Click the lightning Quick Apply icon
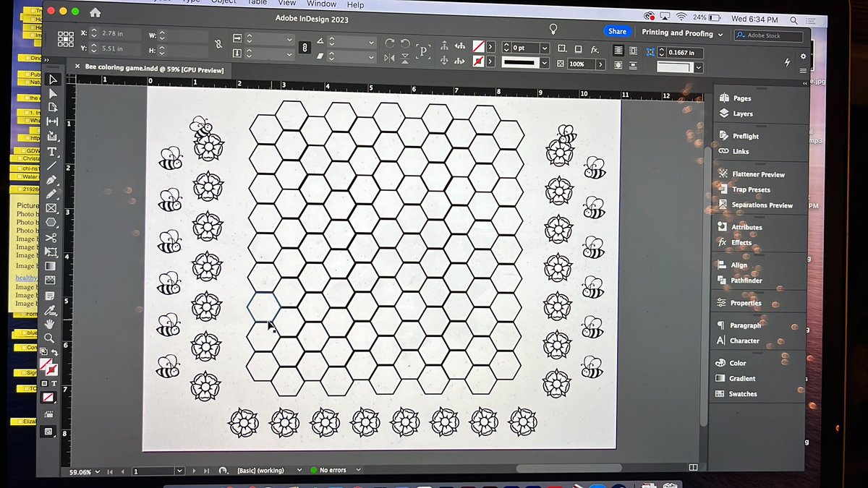The height and width of the screenshot is (488, 868). 787,63
